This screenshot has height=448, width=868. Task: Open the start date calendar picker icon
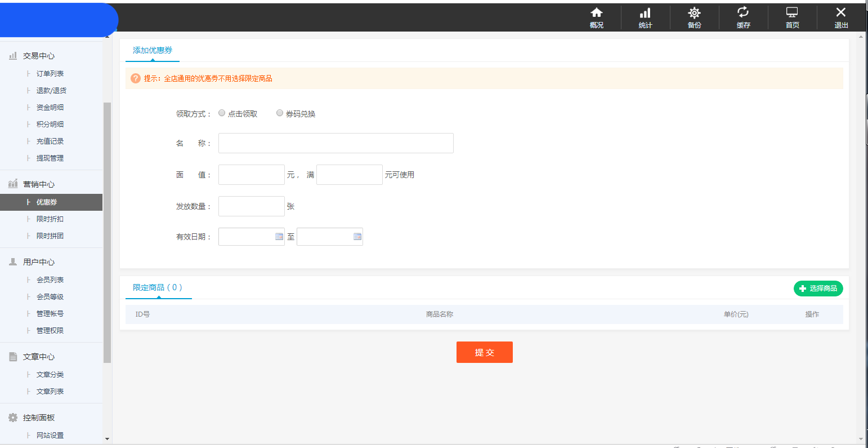click(279, 237)
